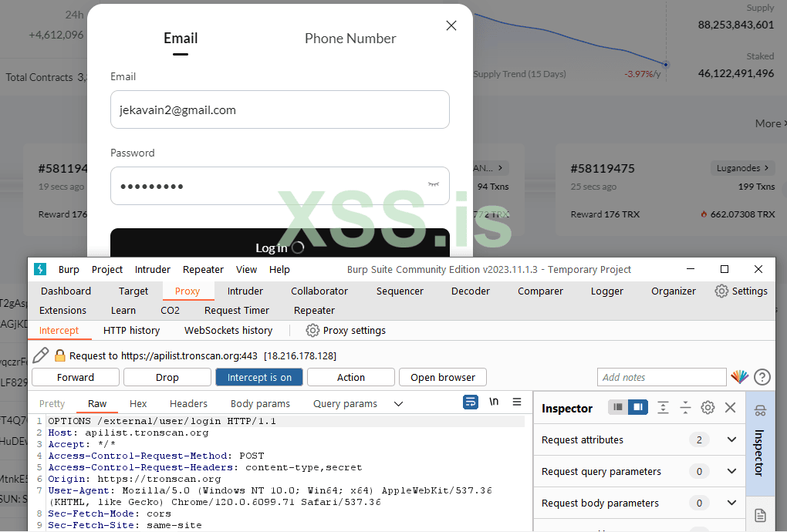Click the pencil edit icon beside request target
This screenshot has height=532, width=787.
[x=41, y=355]
